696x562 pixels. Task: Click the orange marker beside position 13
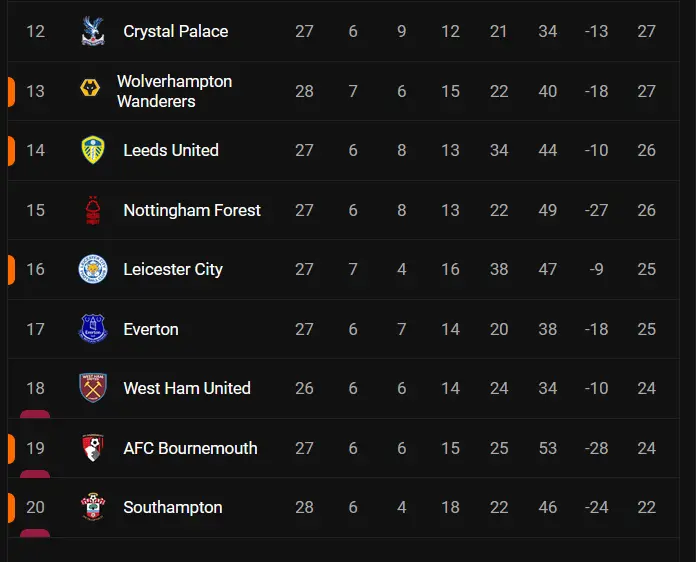(10, 91)
